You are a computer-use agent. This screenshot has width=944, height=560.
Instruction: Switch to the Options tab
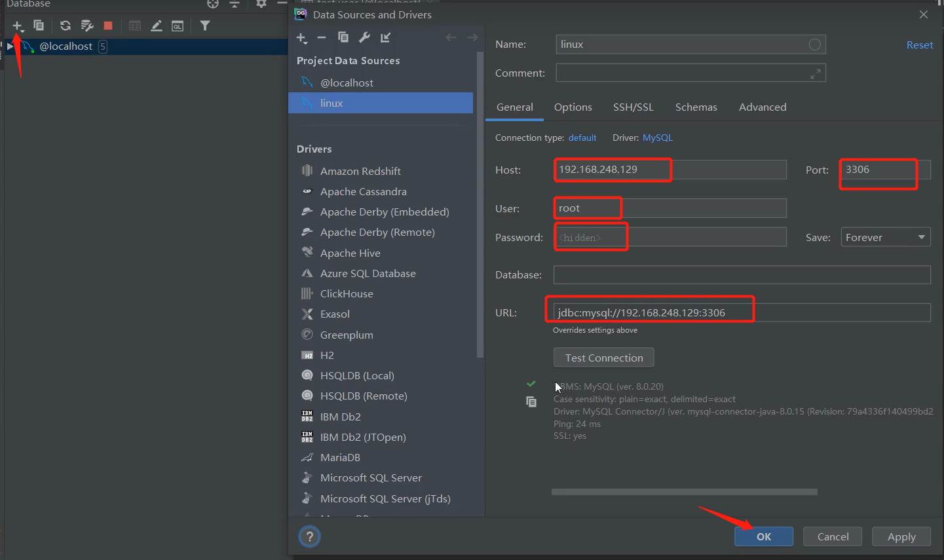pyautogui.click(x=573, y=107)
